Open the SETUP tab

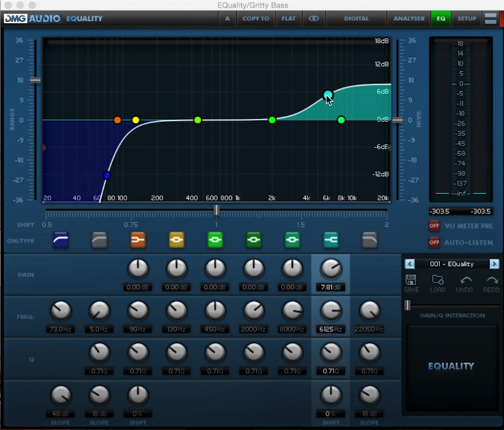tap(466, 18)
